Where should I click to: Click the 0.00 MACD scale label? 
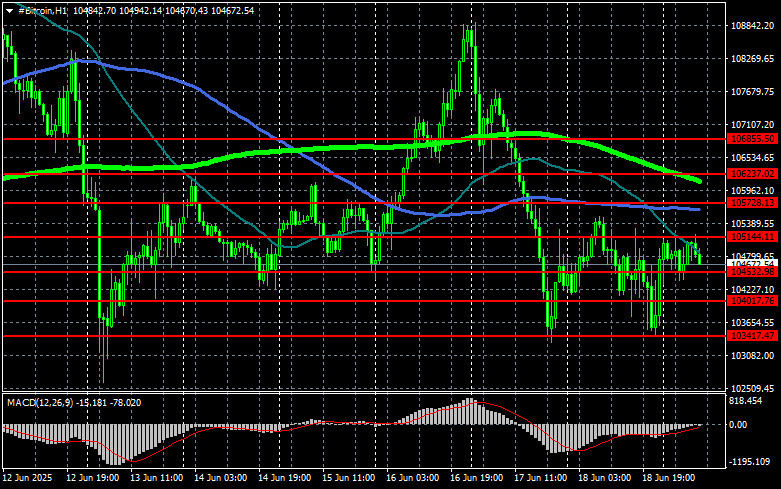pos(738,425)
